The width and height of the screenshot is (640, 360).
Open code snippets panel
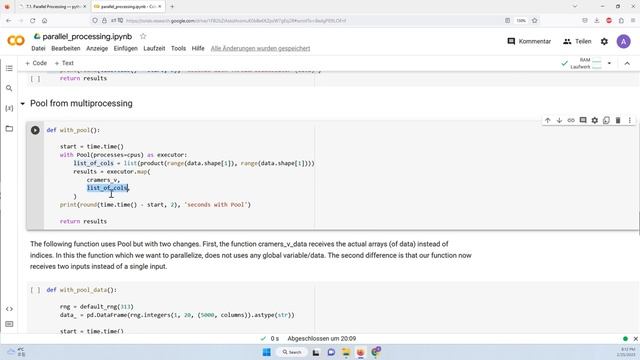[x=9, y=309]
